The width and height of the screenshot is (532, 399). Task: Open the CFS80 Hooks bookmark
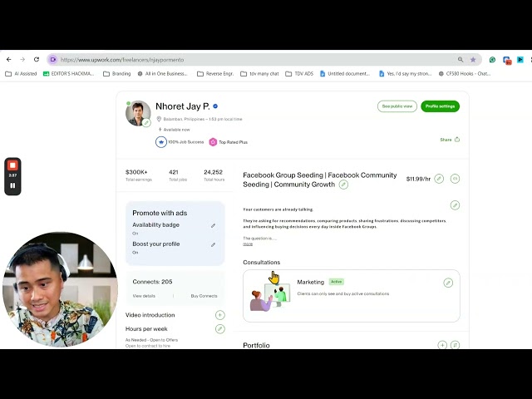click(465, 74)
